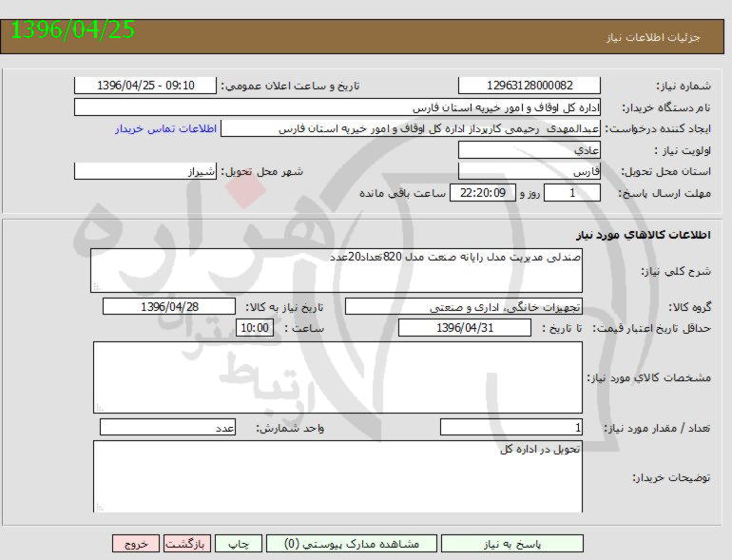Click the ایجاد کننده درخواست field
Viewport: 732px width, 560px height.
411,128
